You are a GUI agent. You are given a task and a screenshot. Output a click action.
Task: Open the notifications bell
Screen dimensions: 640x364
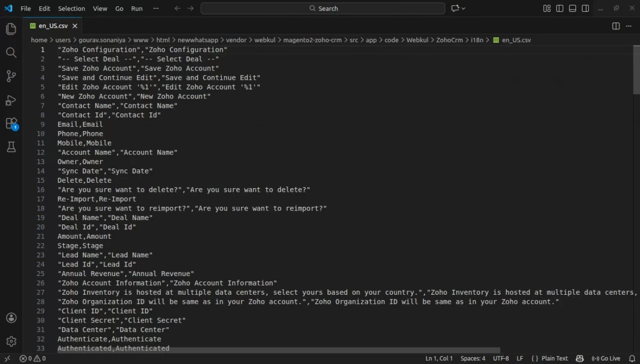pos(631,359)
